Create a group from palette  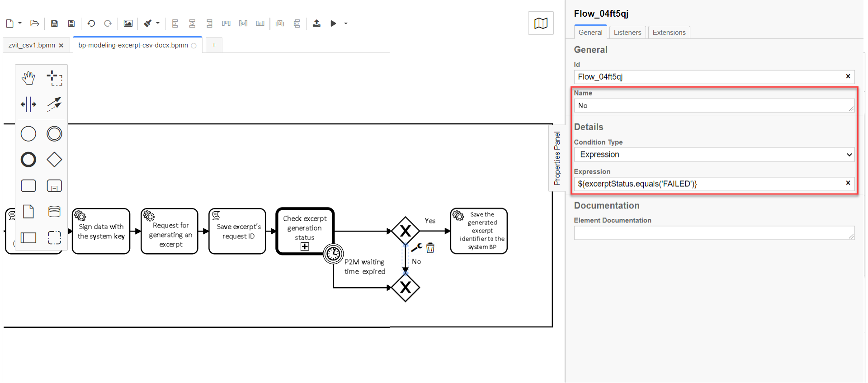pyautogui.click(x=54, y=238)
